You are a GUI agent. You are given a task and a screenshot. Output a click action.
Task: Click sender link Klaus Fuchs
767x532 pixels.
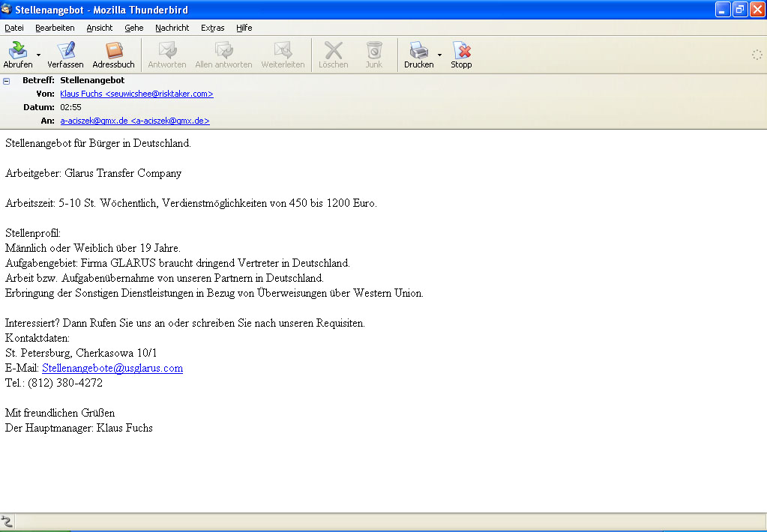[137, 94]
